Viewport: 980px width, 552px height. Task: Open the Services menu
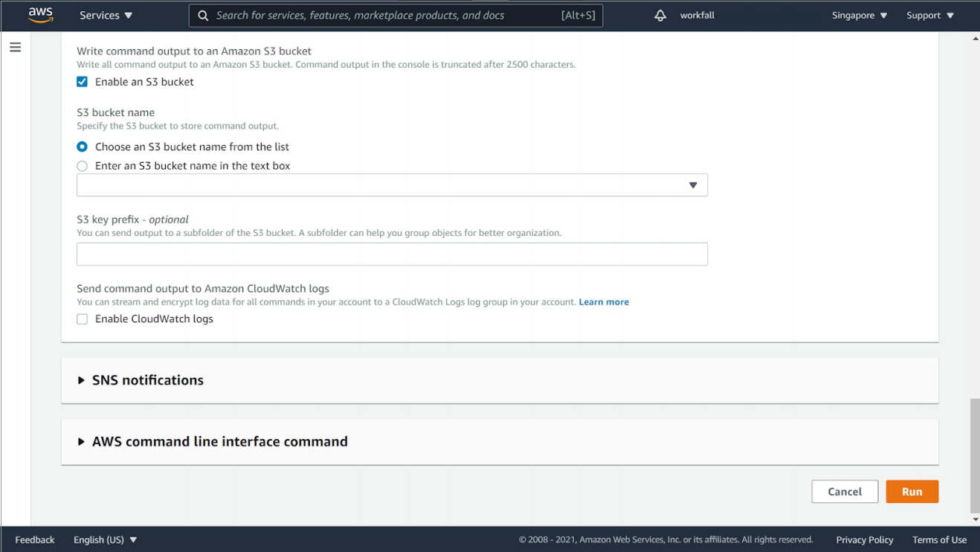click(x=106, y=16)
